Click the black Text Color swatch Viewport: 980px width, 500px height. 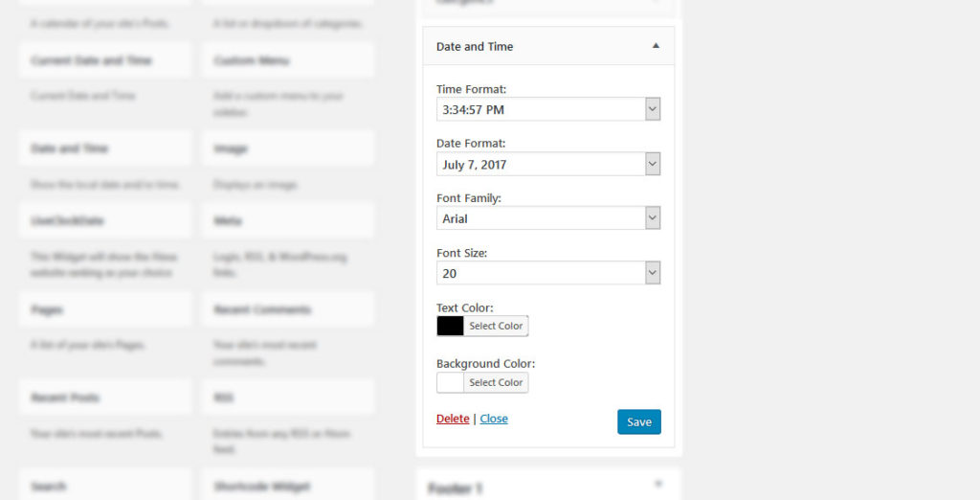coord(450,326)
